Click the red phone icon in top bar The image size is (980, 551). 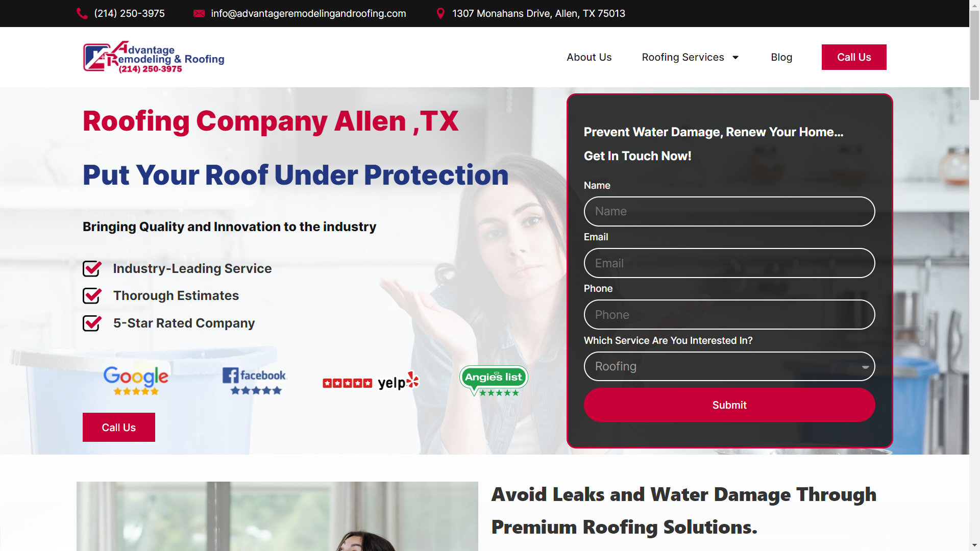point(82,13)
